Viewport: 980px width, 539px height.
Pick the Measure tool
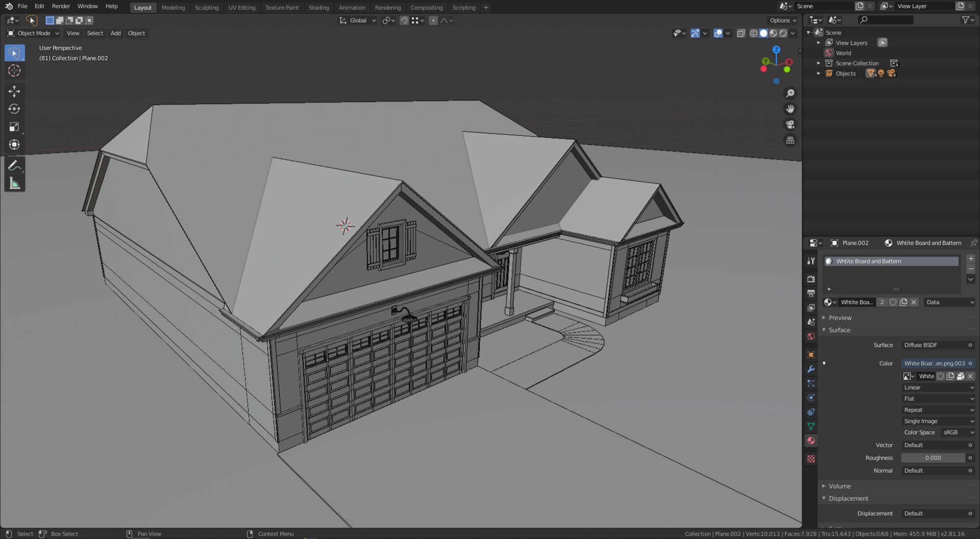click(x=14, y=183)
